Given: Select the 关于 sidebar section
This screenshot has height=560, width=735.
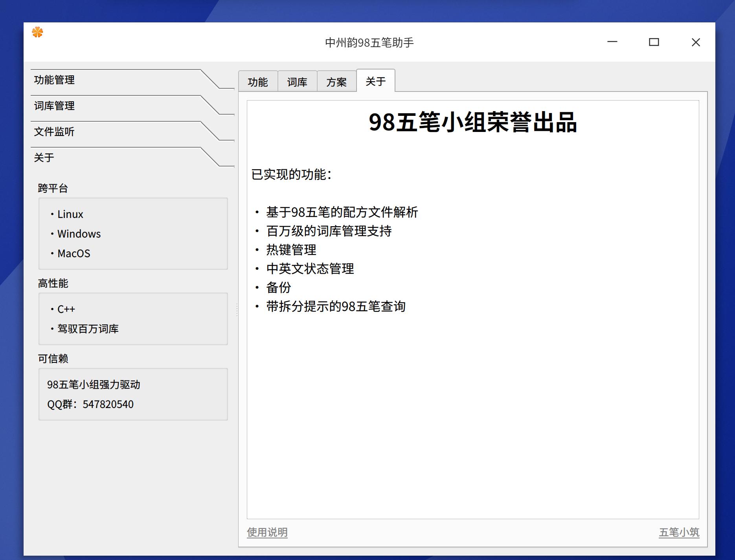Looking at the screenshot, I should coord(44,158).
